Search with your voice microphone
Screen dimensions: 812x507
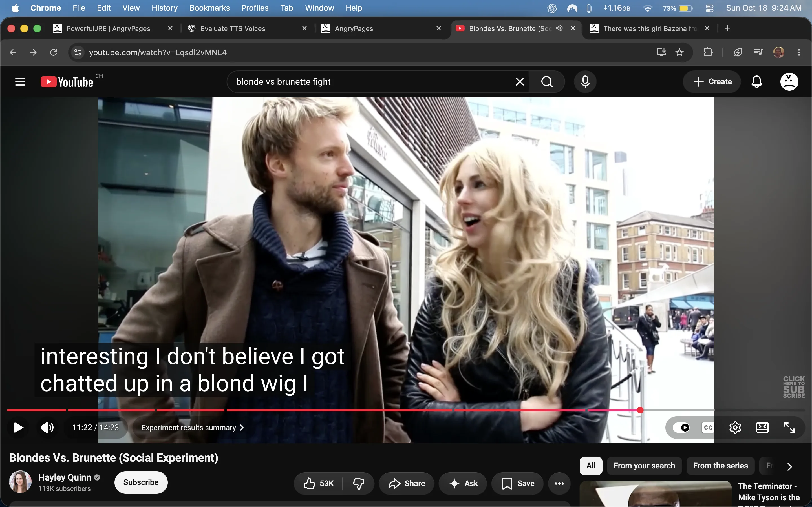tap(585, 81)
